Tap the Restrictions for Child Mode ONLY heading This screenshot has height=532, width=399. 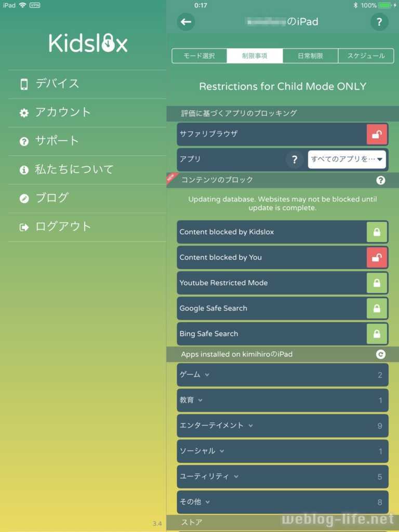point(283,87)
